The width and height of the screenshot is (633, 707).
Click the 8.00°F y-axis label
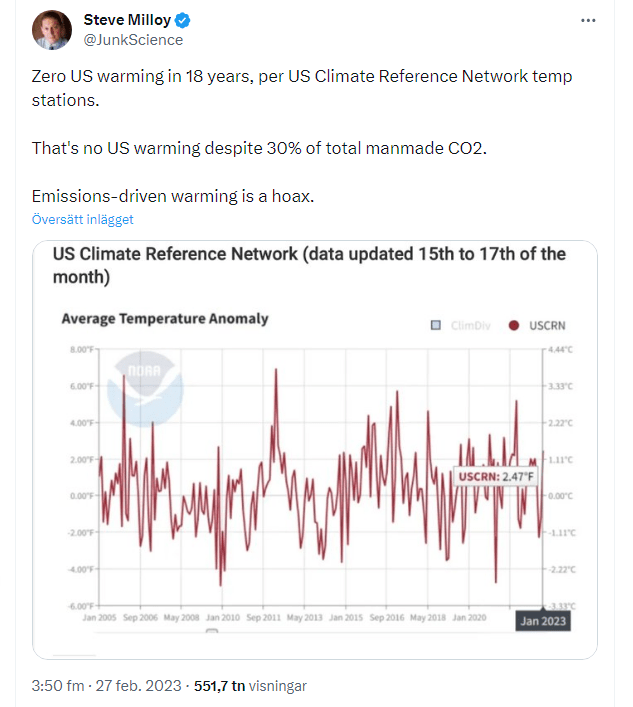tap(82, 349)
